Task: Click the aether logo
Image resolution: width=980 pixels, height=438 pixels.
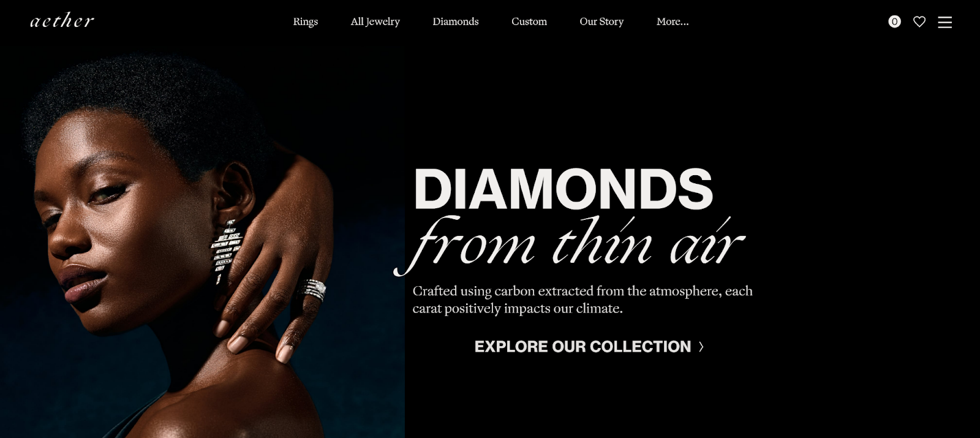Action: tap(62, 20)
